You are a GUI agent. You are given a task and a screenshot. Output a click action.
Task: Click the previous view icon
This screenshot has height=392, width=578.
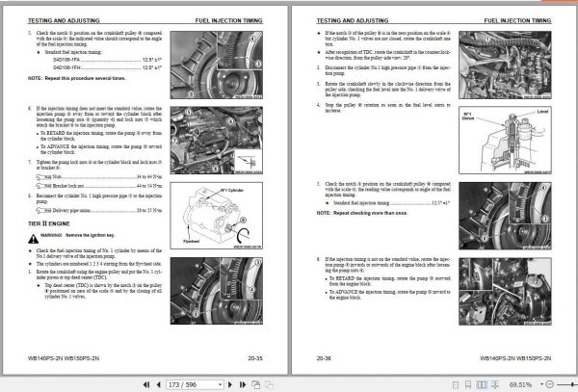pos(256,384)
